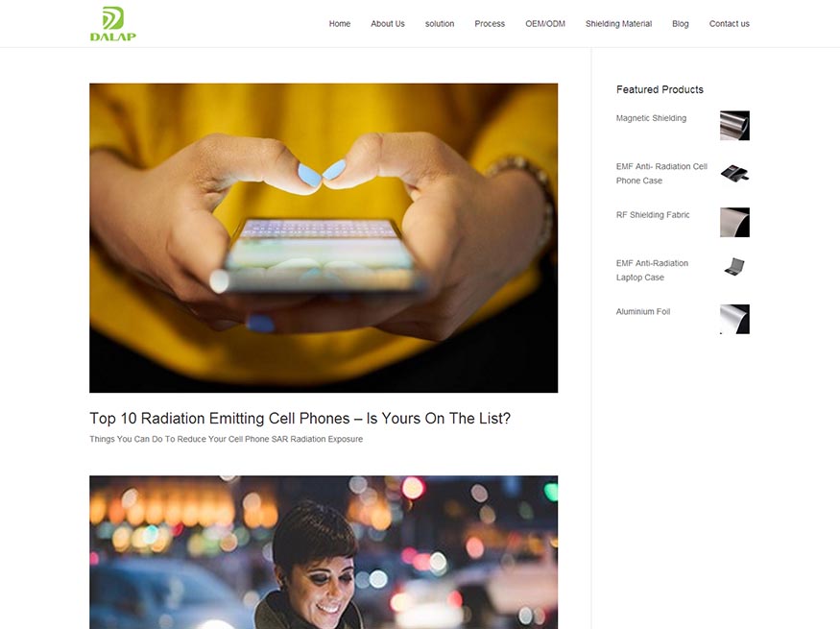
Task: Click the laptop case product image
Action: (x=734, y=266)
